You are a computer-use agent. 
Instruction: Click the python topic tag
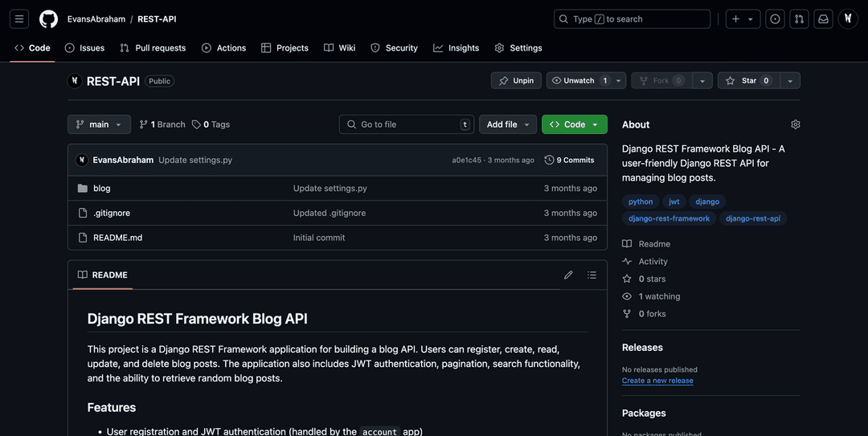[x=641, y=202]
